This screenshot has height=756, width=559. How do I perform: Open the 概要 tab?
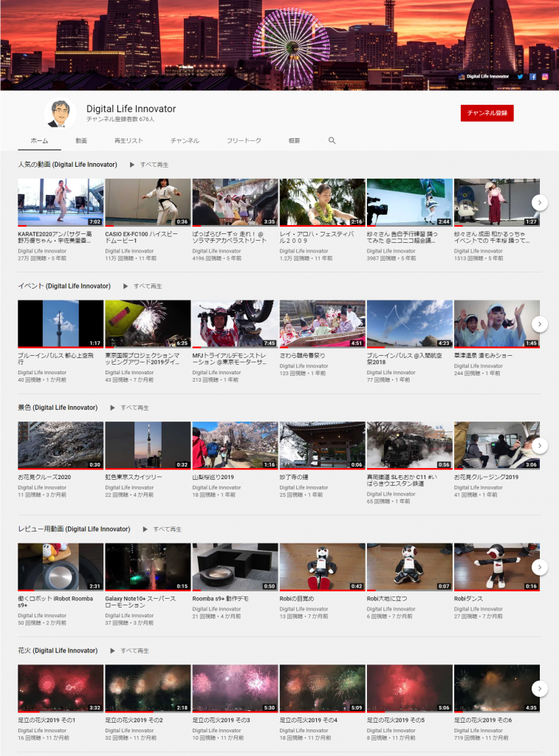[x=294, y=140]
